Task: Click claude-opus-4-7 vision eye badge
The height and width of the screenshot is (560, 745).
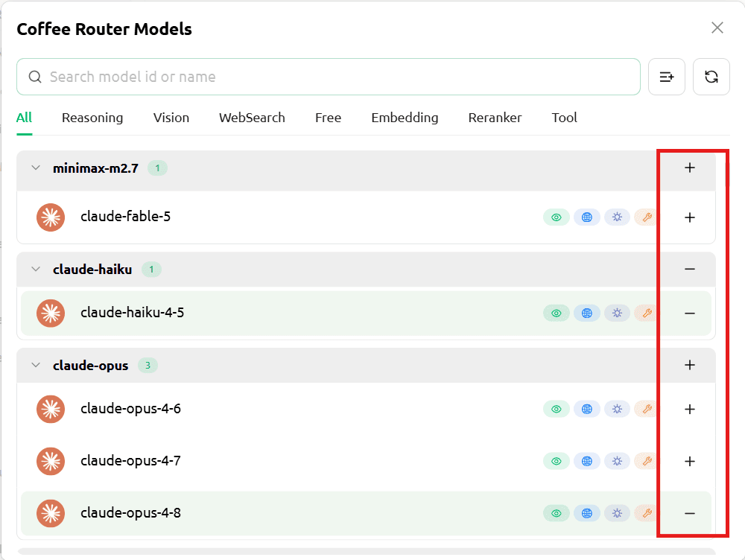Action: tap(557, 461)
